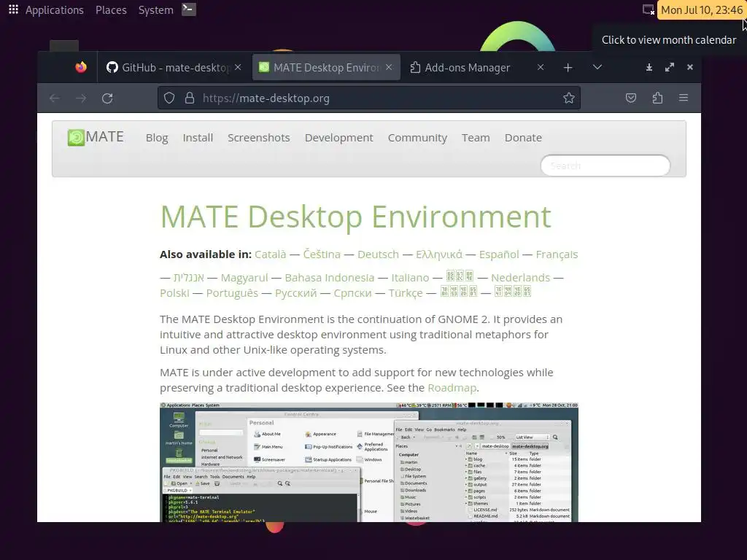This screenshot has width=747, height=560.
Task: Go forward one page
Action: point(81,98)
